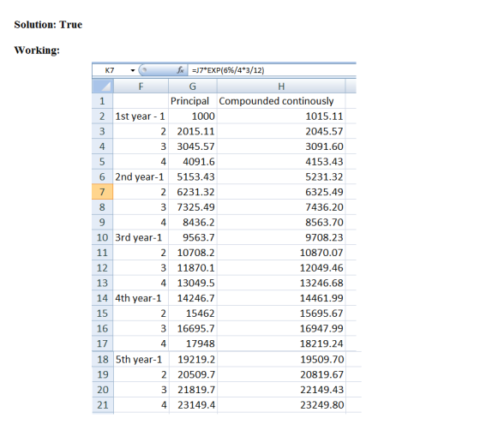Select highlighted row header 7
Viewport: 480px width, 448px height.
pos(103,192)
